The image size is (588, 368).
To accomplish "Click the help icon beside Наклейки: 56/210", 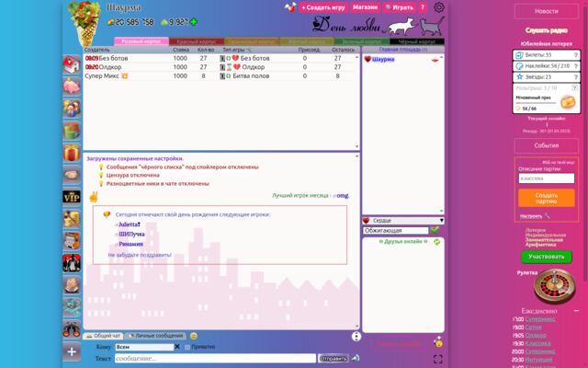I will pos(576,66).
